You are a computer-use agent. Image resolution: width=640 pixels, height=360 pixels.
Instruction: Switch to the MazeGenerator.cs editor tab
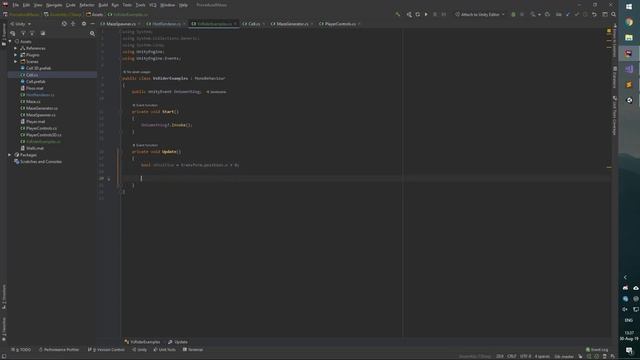coord(292,24)
